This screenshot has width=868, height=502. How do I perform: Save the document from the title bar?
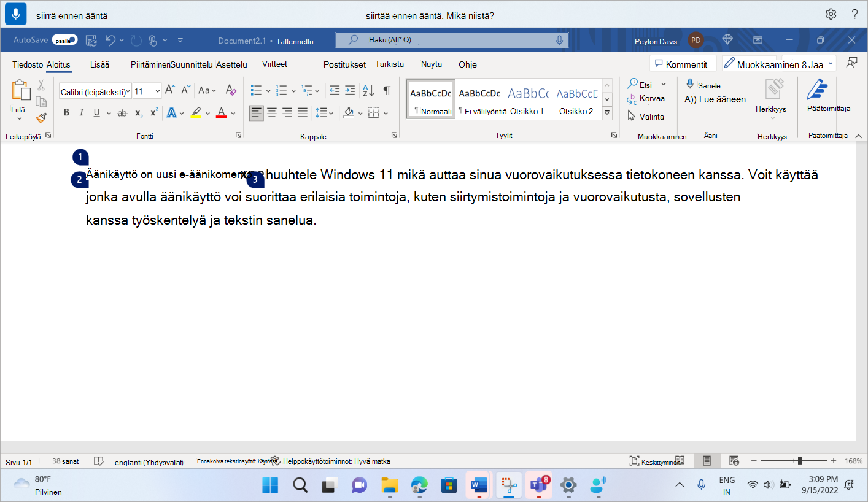point(91,41)
